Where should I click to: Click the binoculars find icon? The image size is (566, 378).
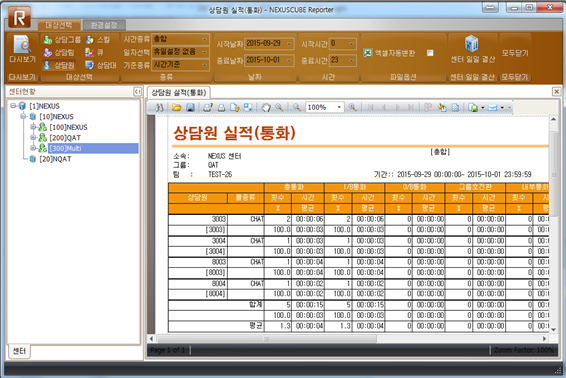coord(159,107)
